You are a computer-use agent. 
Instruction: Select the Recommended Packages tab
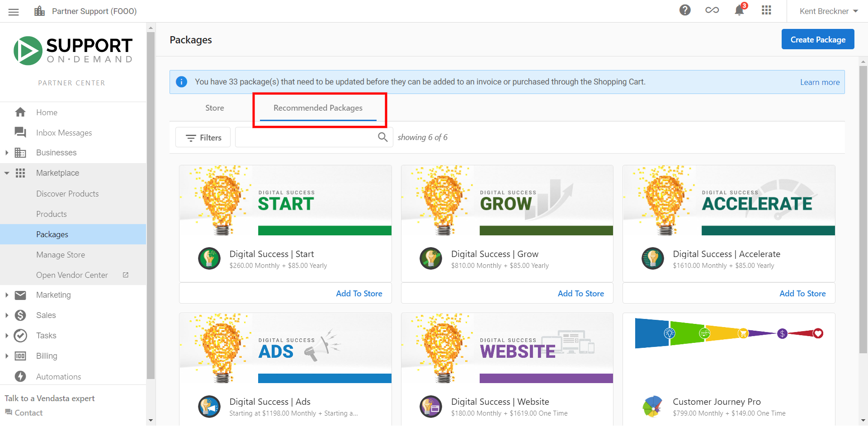[x=318, y=108]
